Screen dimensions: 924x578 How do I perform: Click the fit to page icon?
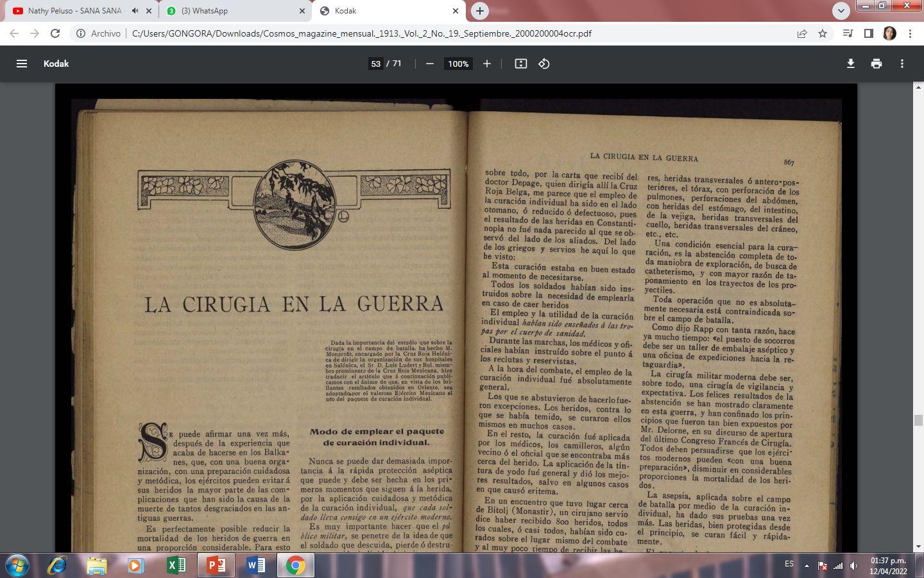click(x=521, y=64)
